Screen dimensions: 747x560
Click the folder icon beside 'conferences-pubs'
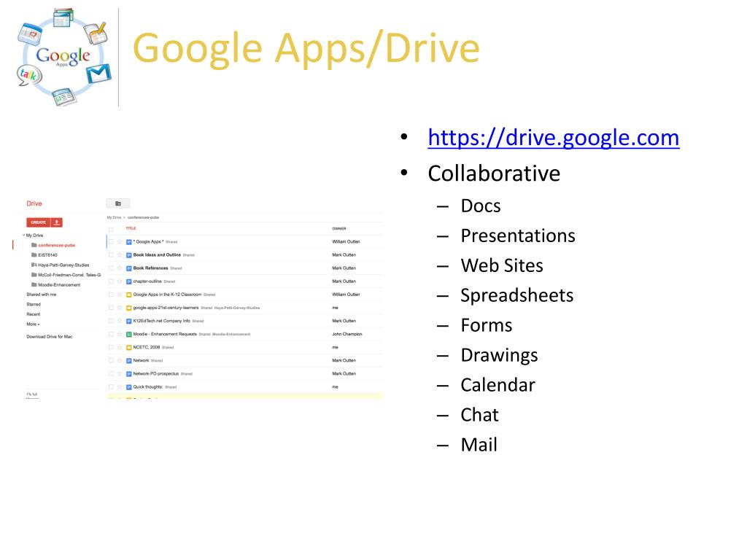34,245
